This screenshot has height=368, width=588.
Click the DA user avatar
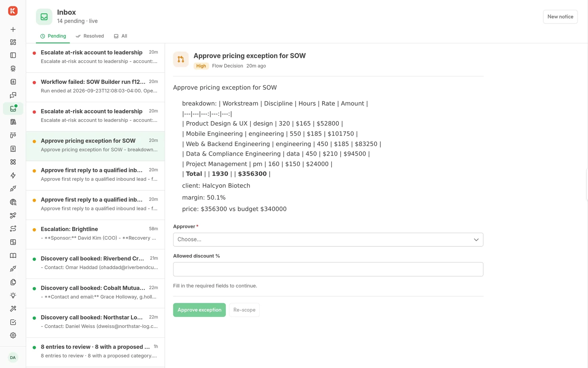tap(13, 357)
